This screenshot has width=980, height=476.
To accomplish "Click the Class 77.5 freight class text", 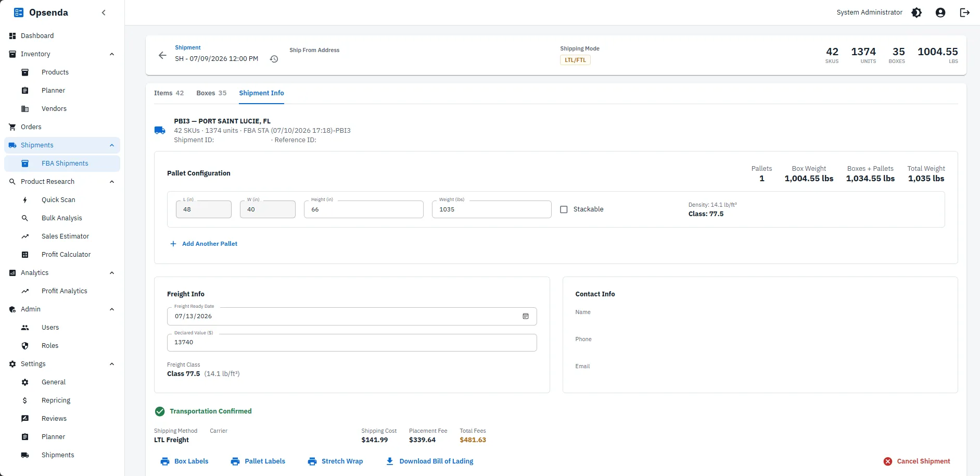I will click(x=183, y=374).
